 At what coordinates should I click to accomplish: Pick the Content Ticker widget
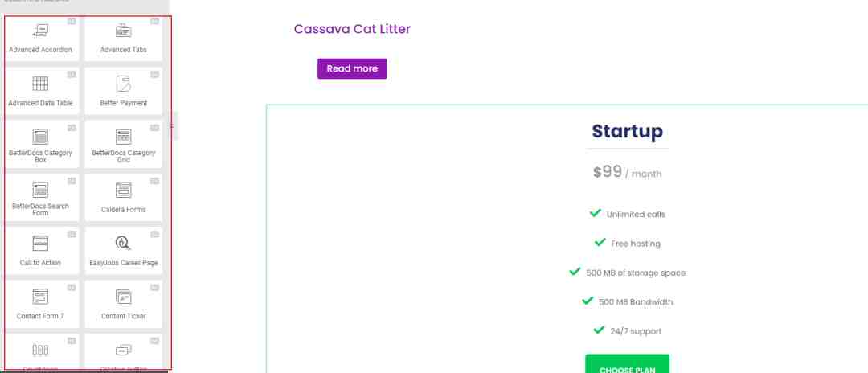pos(124,304)
